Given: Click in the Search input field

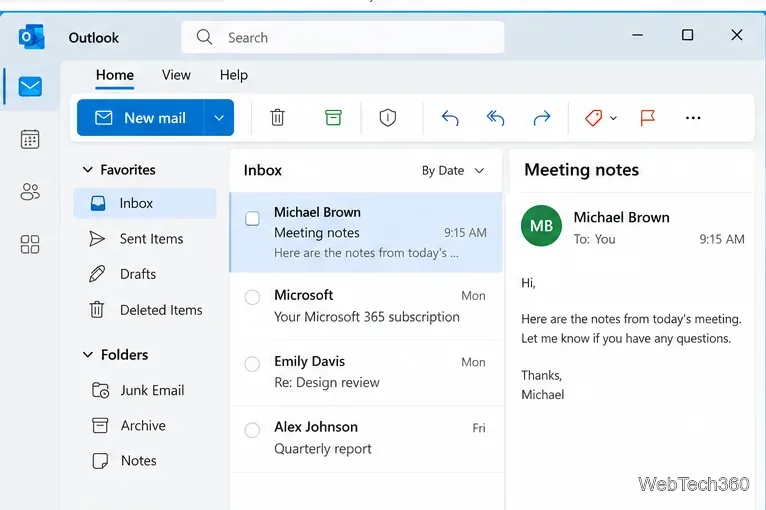Looking at the screenshot, I should click(342, 37).
